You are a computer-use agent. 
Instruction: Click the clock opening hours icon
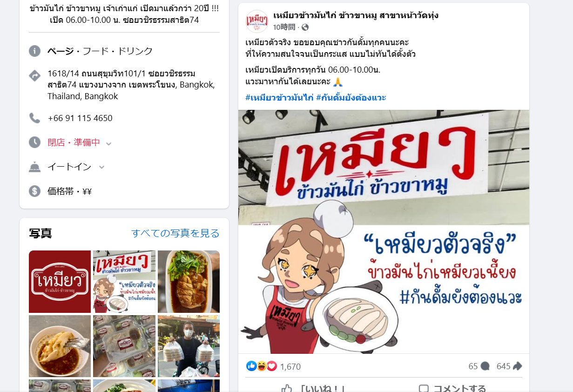(x=35, y=142)
